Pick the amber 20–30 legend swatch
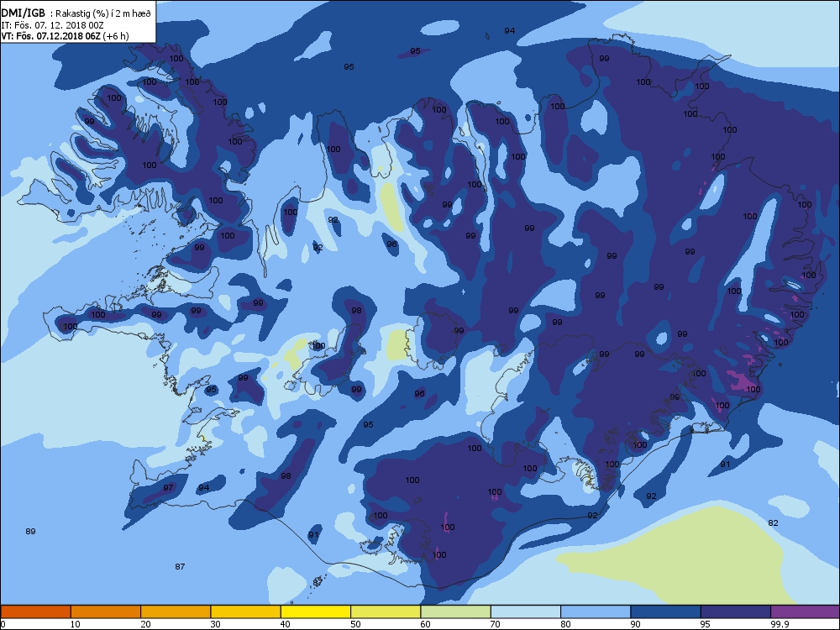The image size is (840, 630). (176, 612)
